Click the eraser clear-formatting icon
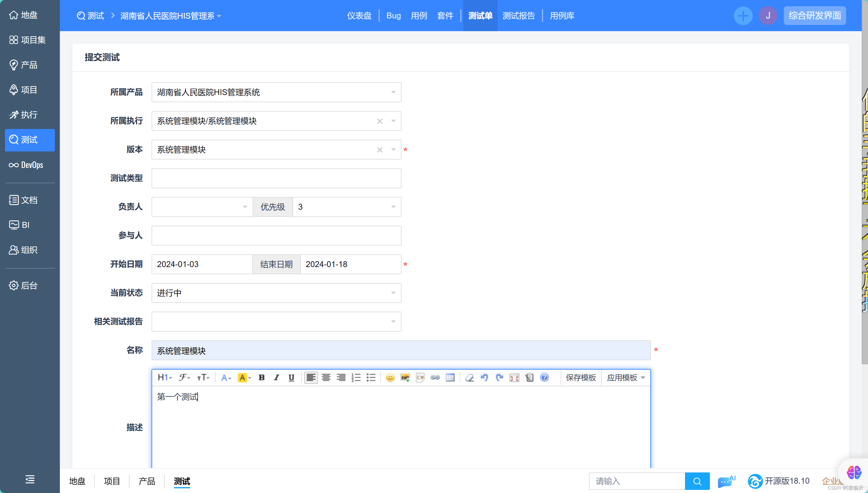 point(470,377)
